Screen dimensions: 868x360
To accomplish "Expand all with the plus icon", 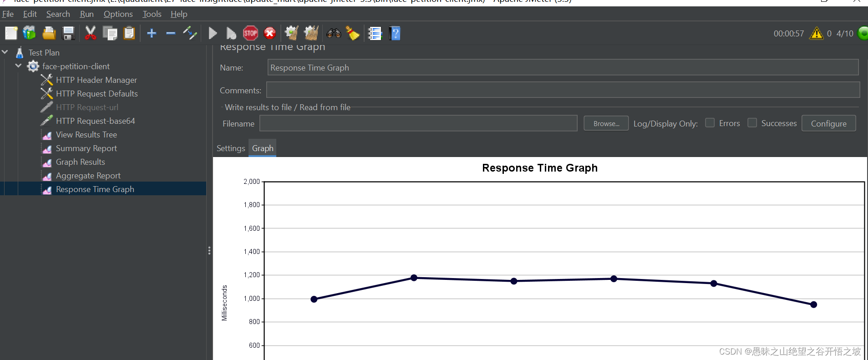I will coord(152,33).
